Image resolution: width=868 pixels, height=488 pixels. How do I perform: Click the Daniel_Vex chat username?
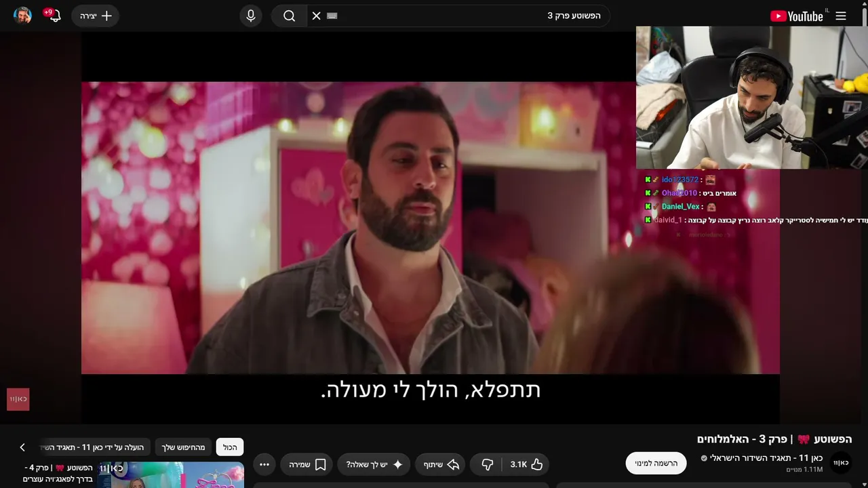[x=680, y=207]
